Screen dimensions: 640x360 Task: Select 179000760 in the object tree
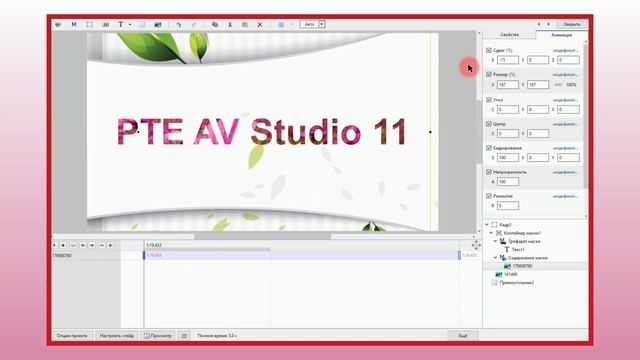point(522,266)
